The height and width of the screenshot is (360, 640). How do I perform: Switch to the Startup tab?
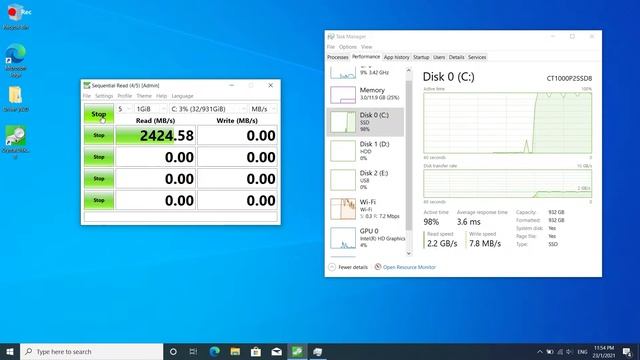(x=421, y=57)
